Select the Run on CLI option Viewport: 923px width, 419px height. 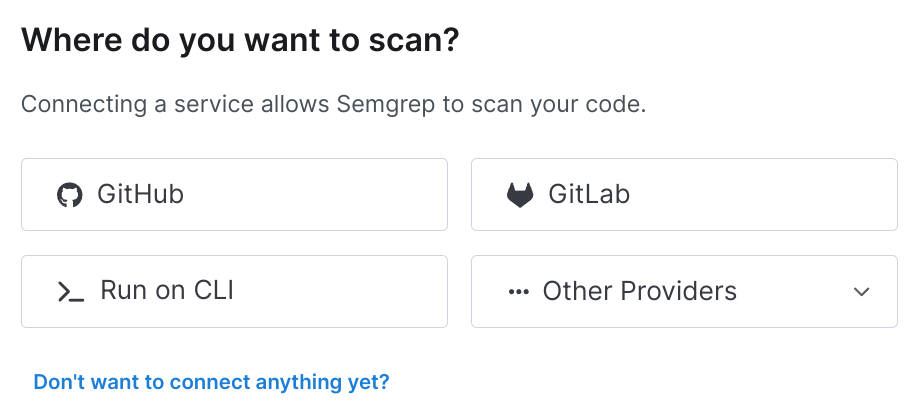tap(234, 292)
